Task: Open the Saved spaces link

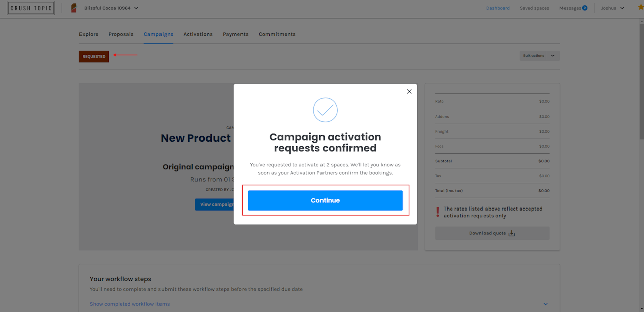Action: [x=534, y=8]
